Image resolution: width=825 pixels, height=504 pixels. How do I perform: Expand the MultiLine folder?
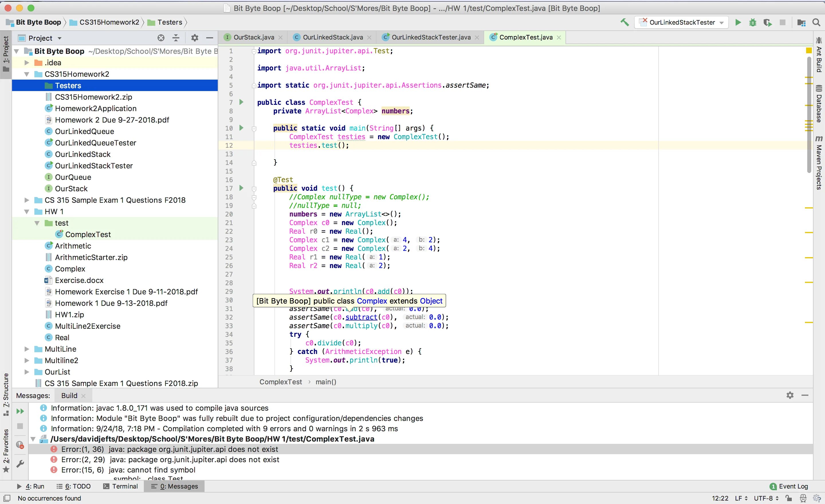pyautogui.click(x=27, y=349)
